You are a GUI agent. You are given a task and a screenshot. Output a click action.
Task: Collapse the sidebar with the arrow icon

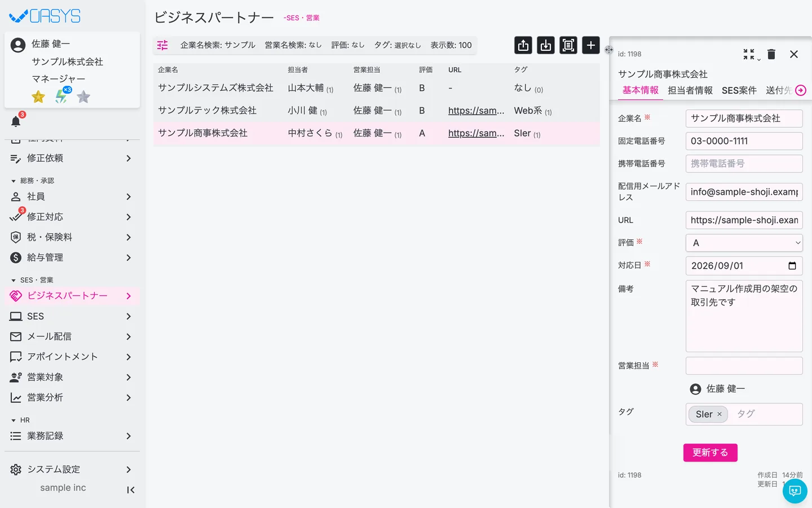[x=130, y=490]
